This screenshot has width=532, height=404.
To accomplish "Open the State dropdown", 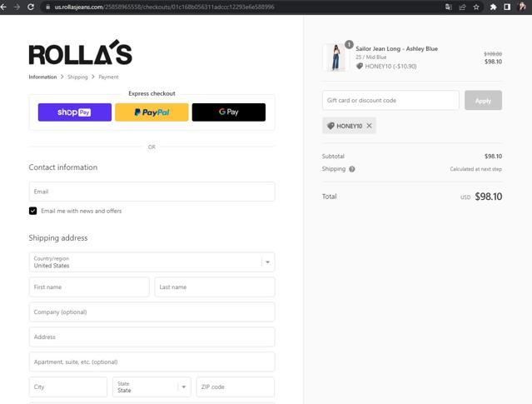I will coord(152,387).
